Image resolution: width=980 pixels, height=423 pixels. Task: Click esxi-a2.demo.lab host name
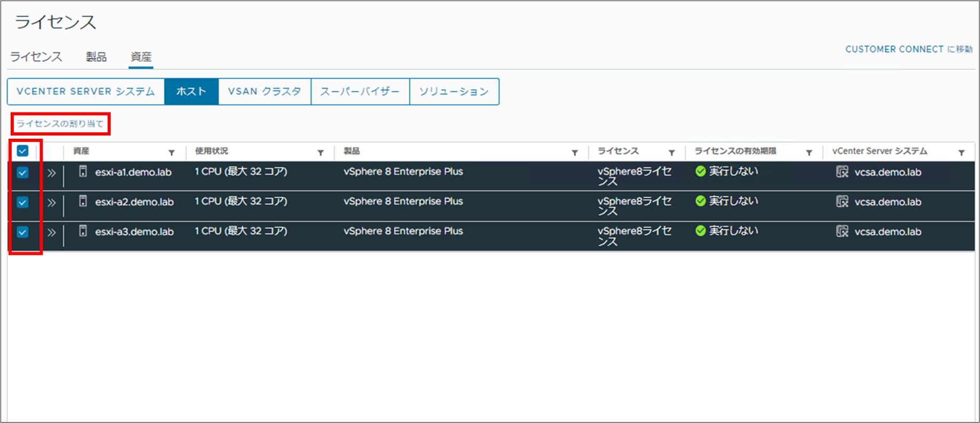(134, 202)
